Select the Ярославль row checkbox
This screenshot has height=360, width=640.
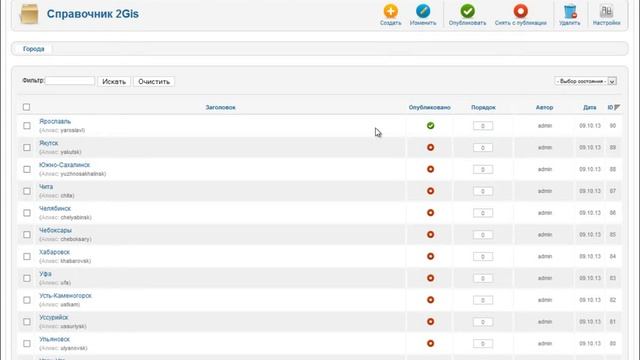[x=27, y=126]
